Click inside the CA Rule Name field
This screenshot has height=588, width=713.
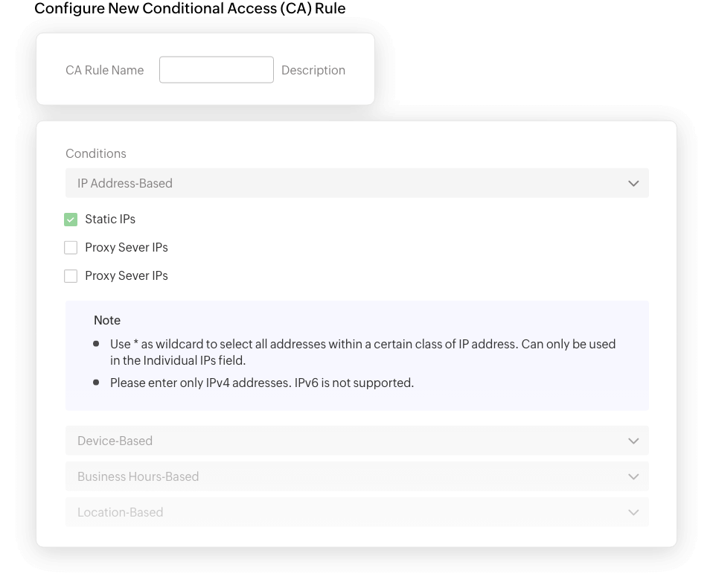point(216,69)
